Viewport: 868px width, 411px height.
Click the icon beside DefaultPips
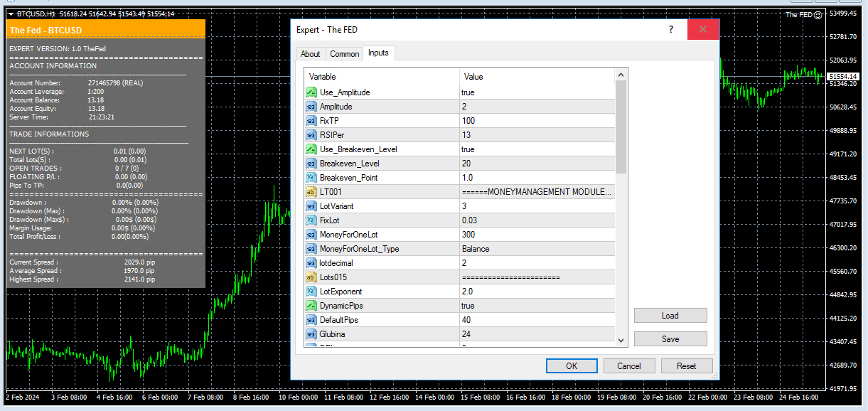point(311,320)
